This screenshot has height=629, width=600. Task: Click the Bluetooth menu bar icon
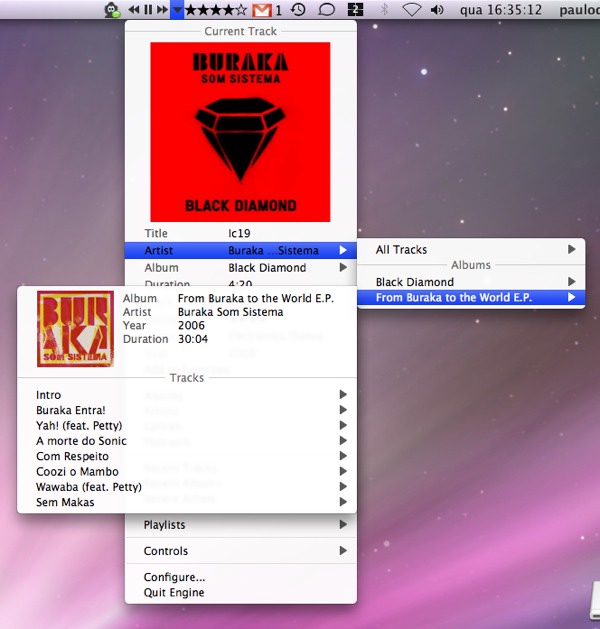(384, 9)
